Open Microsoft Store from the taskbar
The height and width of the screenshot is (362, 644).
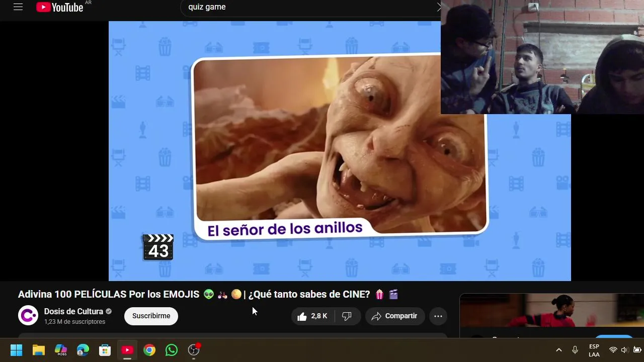pos(105,350)
